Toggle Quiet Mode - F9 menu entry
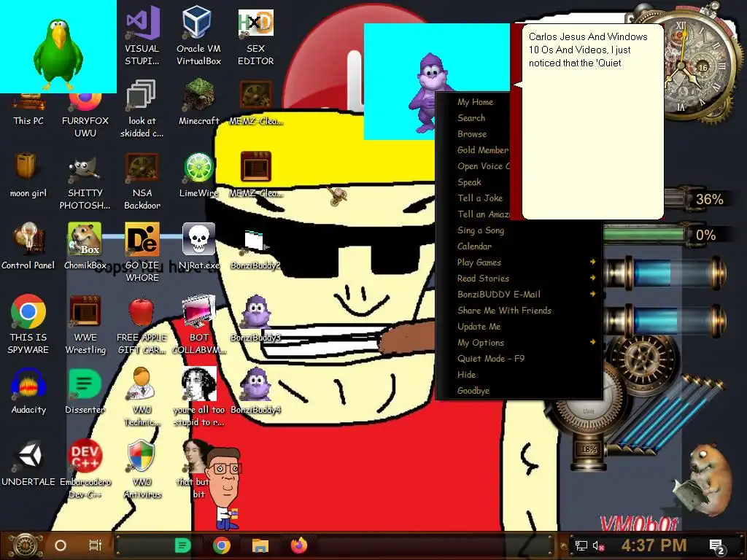 [491, 359]
